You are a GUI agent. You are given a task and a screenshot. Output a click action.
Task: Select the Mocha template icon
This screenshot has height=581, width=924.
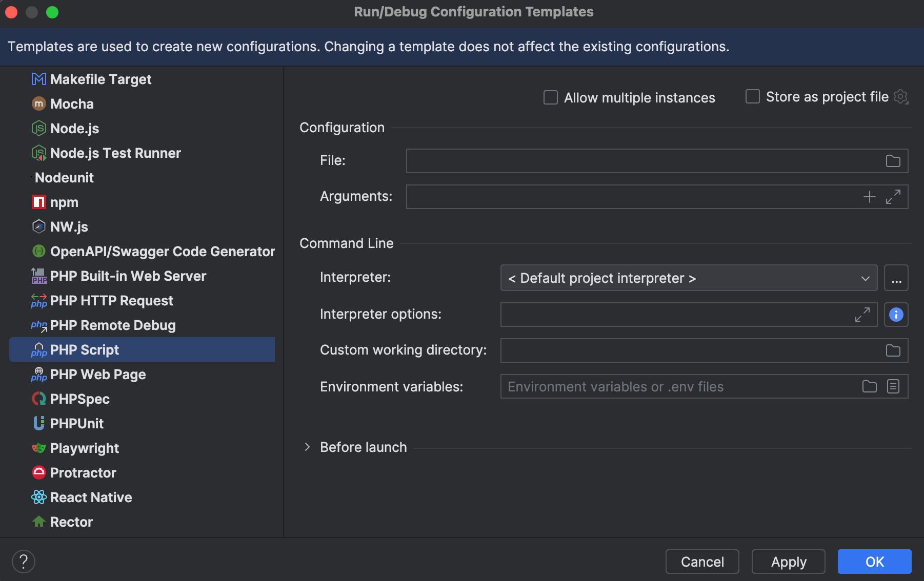point(38,103)
